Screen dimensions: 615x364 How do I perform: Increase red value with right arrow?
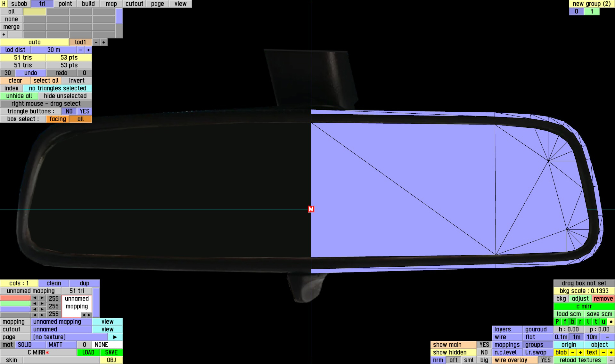pyautogui.click(x=42, y=298)
